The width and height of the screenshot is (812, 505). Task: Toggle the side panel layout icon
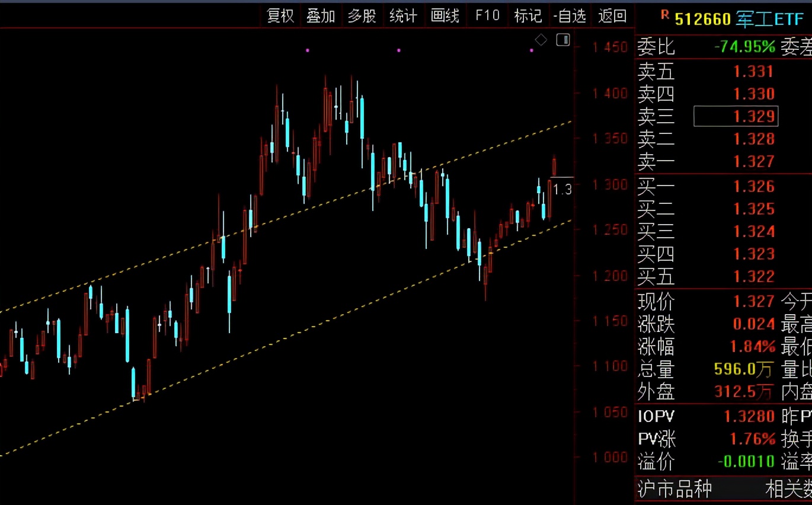coord(563,40)
